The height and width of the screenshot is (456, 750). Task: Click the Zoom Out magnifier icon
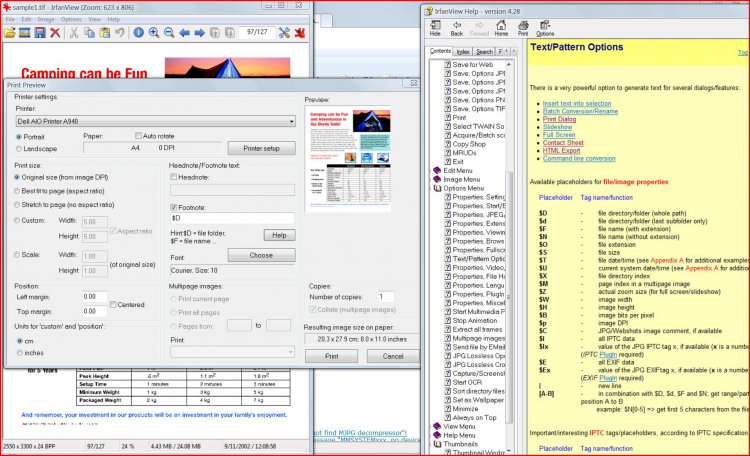point(169,33)
